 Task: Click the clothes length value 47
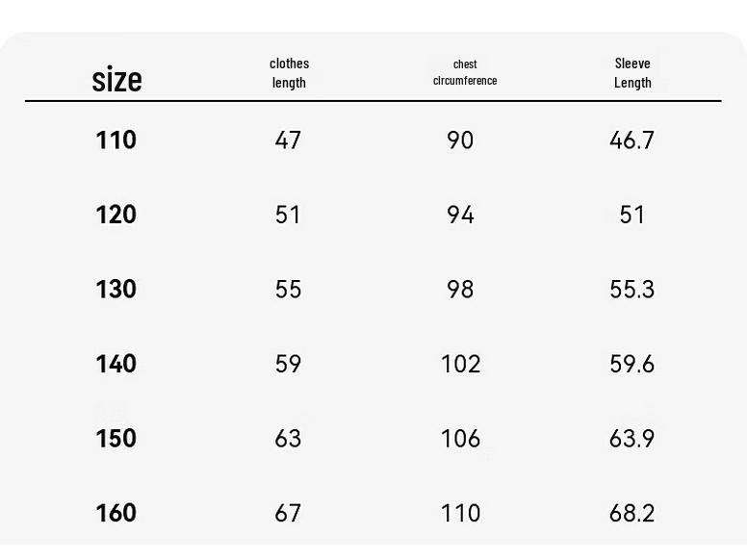(288, 140)
